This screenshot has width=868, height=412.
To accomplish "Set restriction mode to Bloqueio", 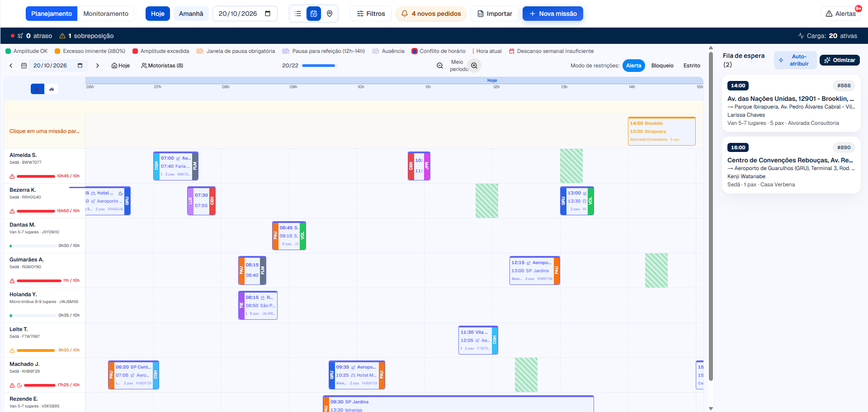I will point(662,66).
